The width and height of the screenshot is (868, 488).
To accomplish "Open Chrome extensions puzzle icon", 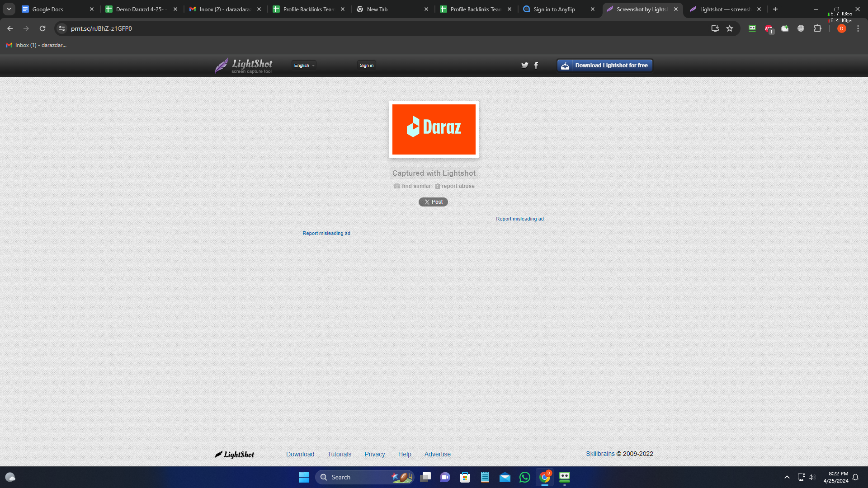I will 817,28.
